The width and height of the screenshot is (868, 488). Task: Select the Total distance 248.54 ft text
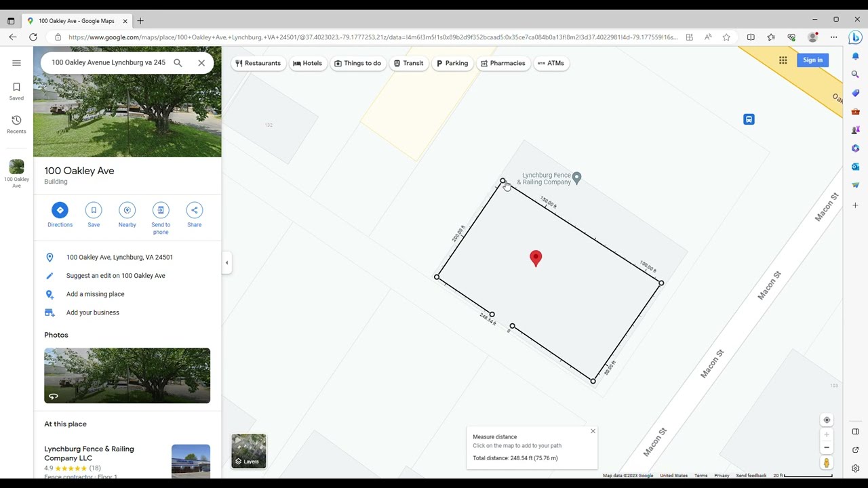click(x=515, y=458)
